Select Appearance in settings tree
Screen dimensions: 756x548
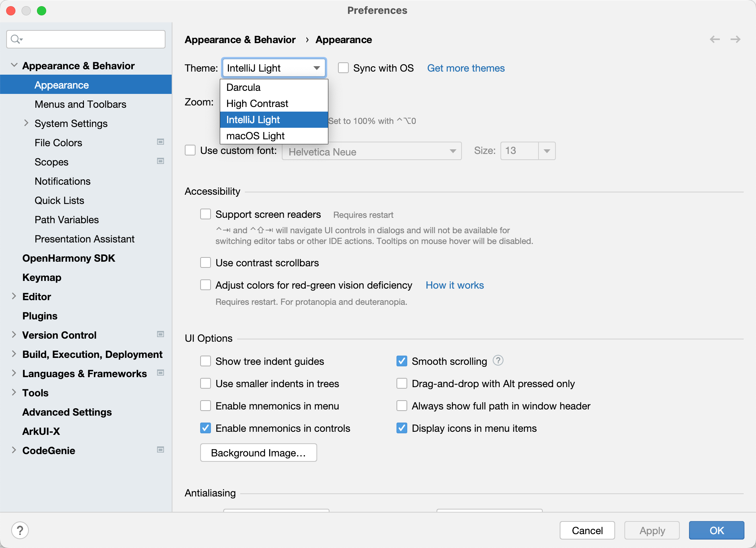pos(86,85)
